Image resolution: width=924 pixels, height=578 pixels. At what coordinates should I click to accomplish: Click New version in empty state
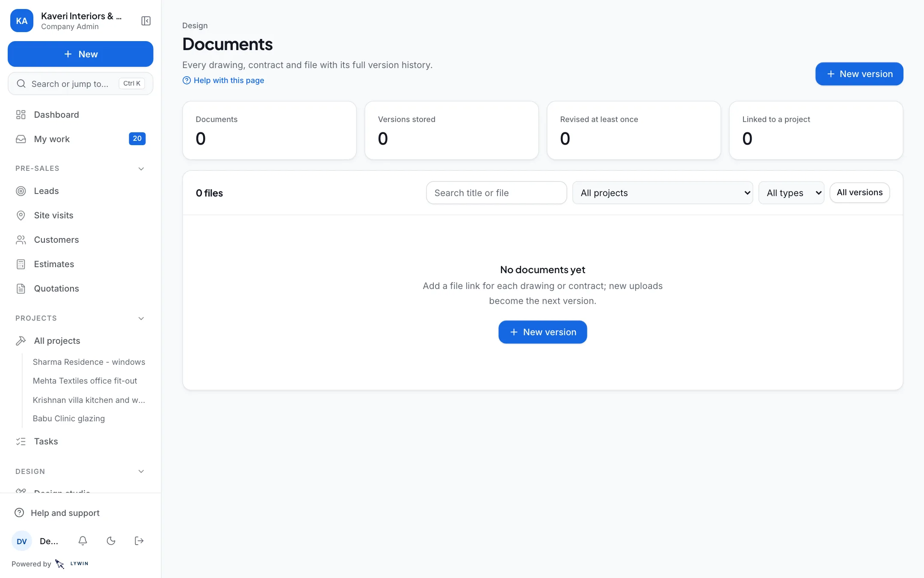(x=543, y=332)
